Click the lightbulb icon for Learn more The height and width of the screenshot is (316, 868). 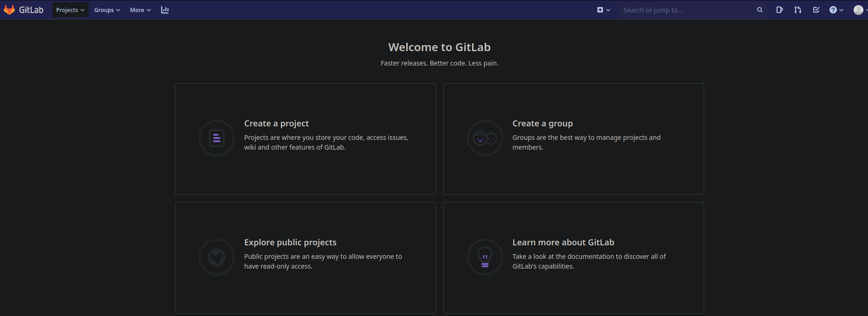485,257
